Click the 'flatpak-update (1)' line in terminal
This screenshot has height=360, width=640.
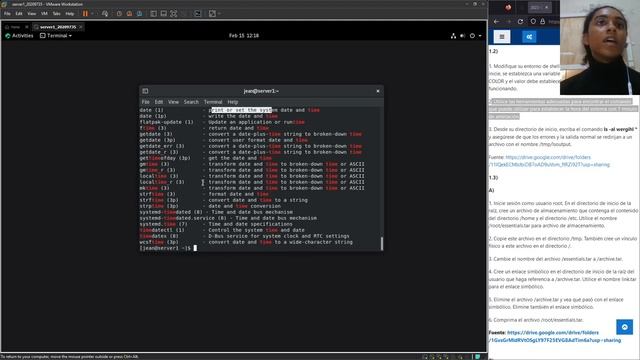pos(222,122)
